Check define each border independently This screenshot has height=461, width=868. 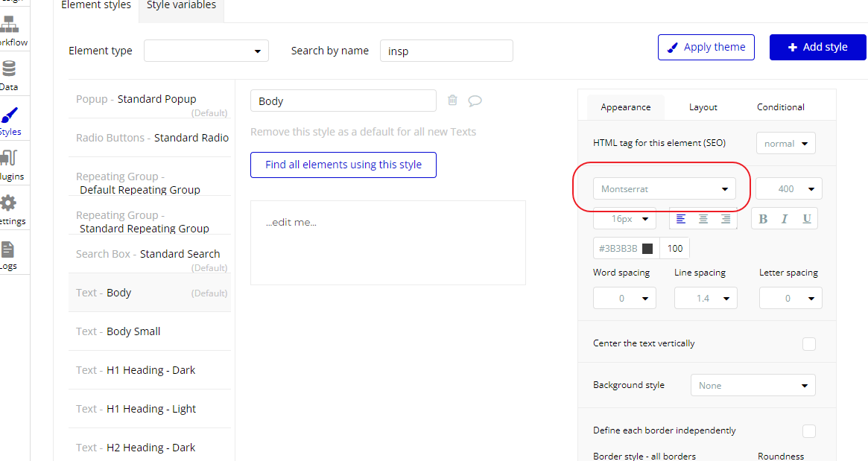pyautogui.click(x=809, y=431)
